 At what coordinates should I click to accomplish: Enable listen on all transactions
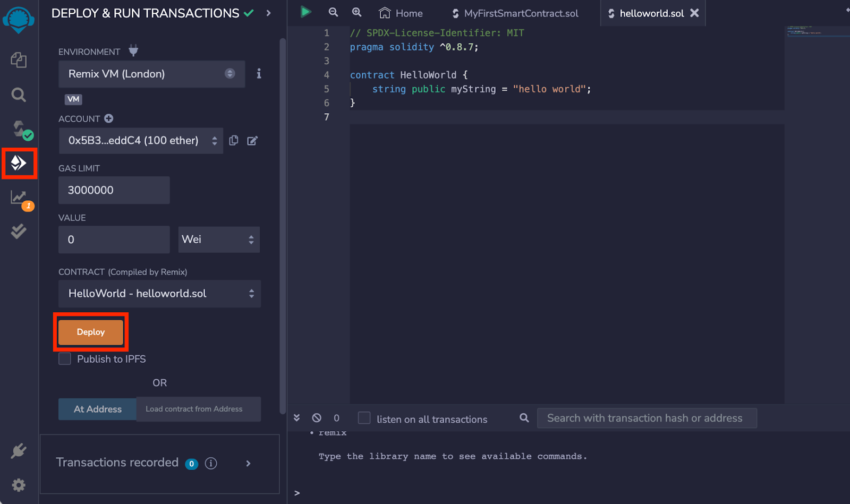coord(364,418)
